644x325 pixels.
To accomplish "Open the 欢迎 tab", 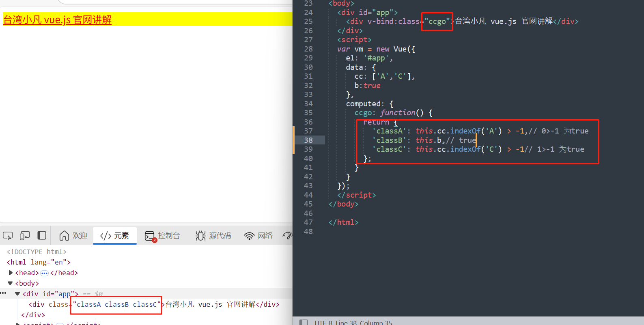I will [73, 236].
